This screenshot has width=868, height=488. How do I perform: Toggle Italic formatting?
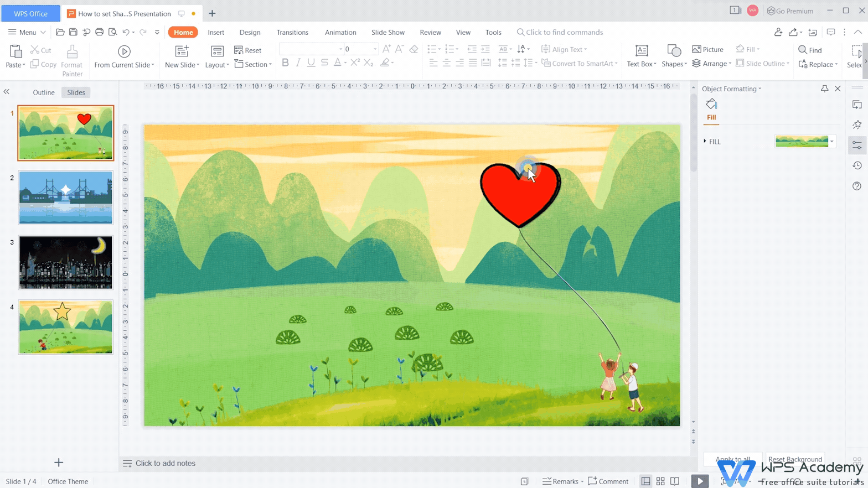pyautogui.click(x=298, y=63)
